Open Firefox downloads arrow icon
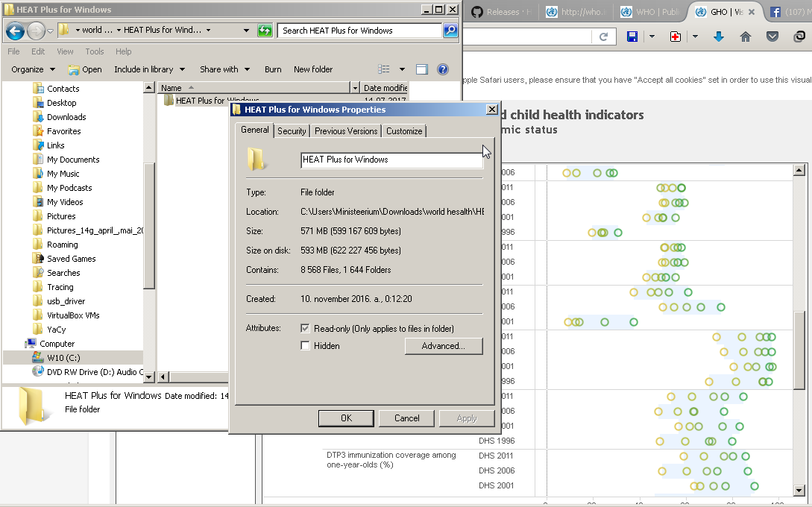This screenshot has width=812, height=507. [x=718, y=37]
